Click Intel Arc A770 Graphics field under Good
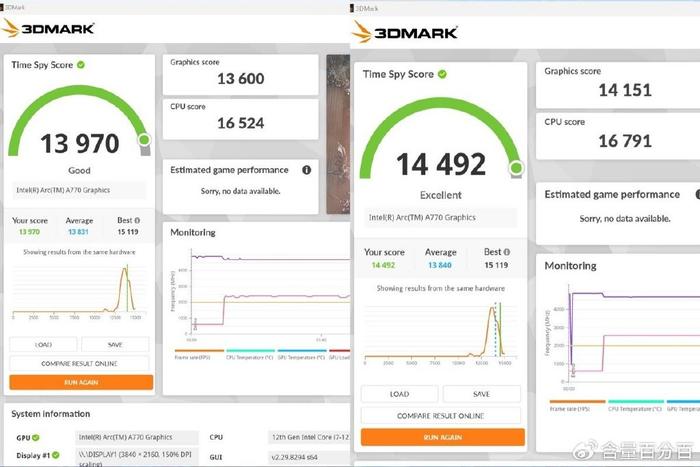700x467 pixels. point(79,190)
